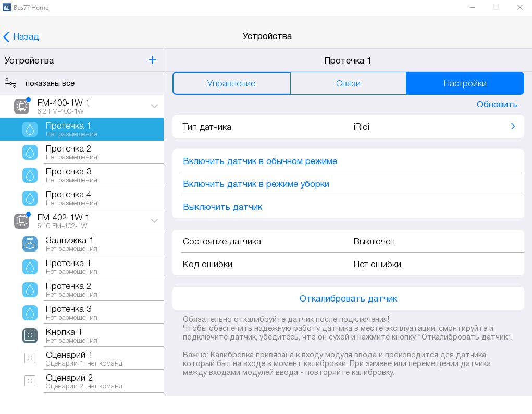Switch to the Связи tab
This screenshot has width=532, height=414.
[x=348, y=83]
